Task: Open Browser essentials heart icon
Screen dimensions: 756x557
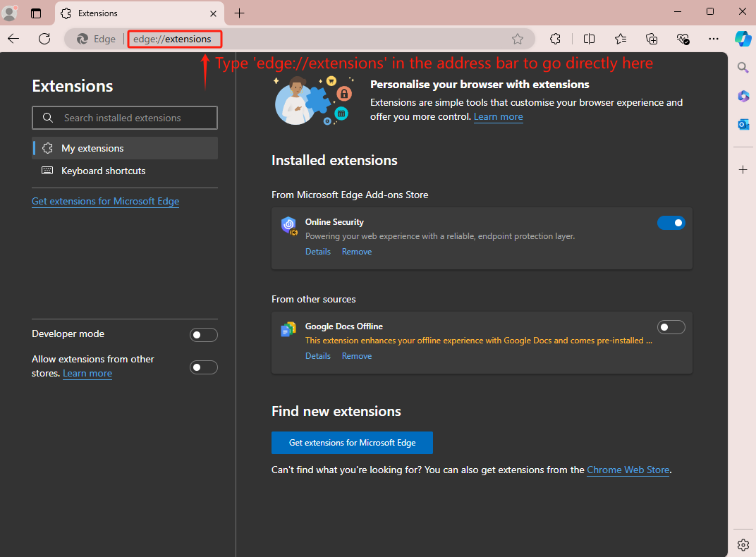Action: 683,39
